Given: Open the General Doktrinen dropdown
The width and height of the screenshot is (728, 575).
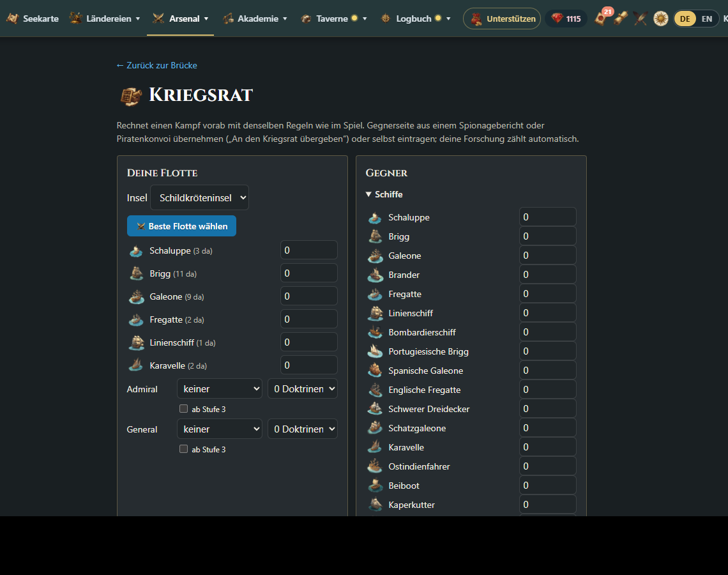Looking at the screenshot, I should click(303, 429).
